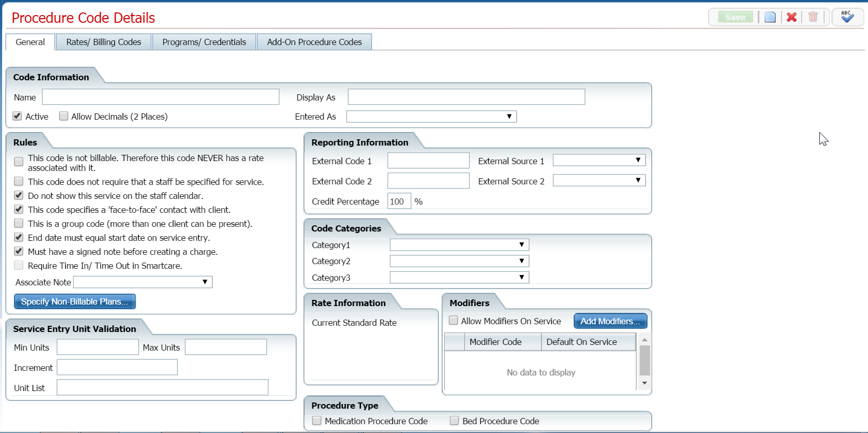
Task: Click the trash can delete icon
Action: coord(813,17)
